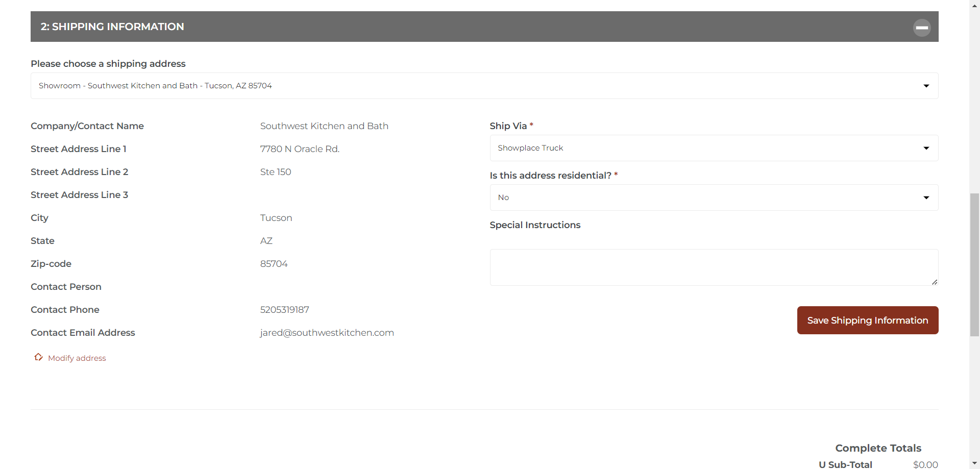980x469 pixels.
Task: Open the Ship Via dropdown
Action: (x=714, y=148)
